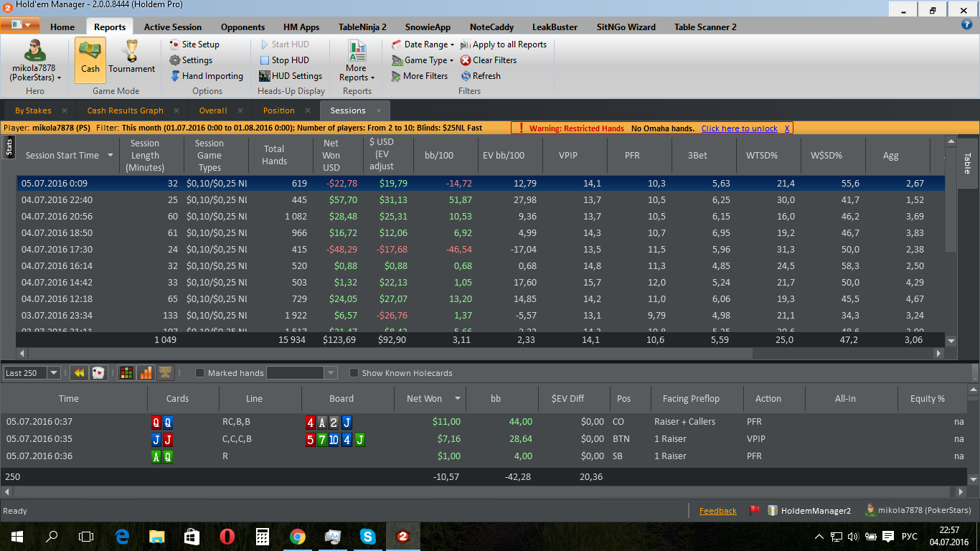
Task: Click the playing cards hand viewer icon
Action: tap(98, 373)
